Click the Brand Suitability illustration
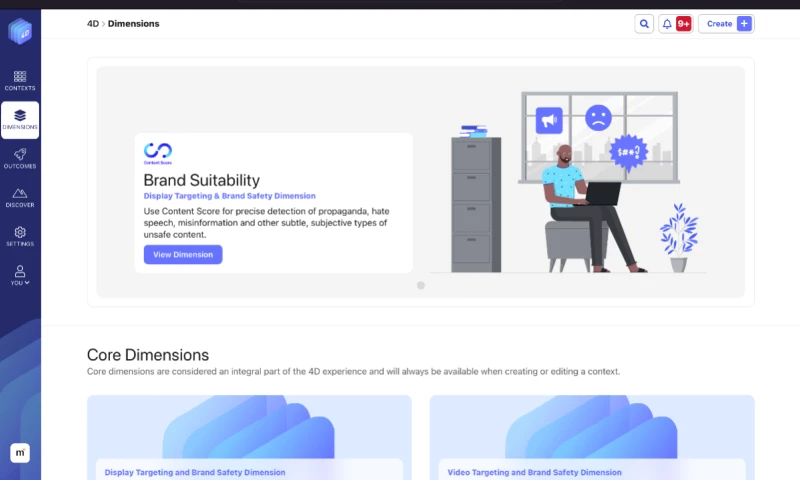This screenshot has height=480, width=800. click(x=569, y=183)
